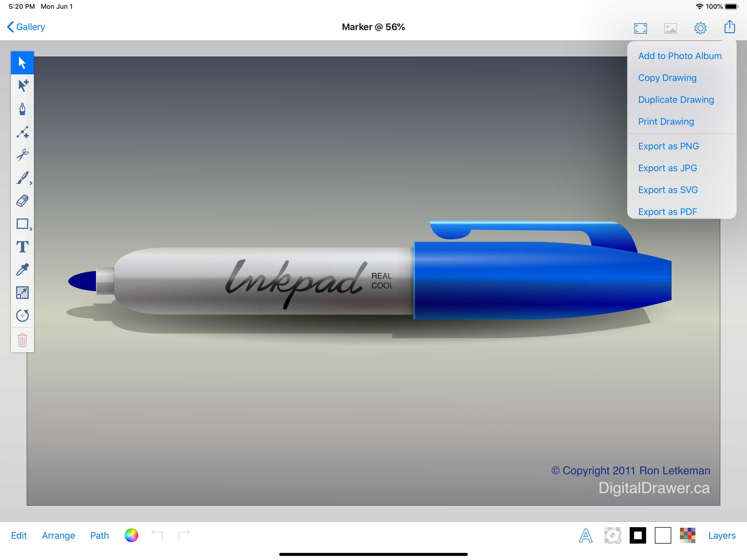Choose Copy Drawing
Image resolution: width=747 pixels, height=560 pixels.
coord(667,78)
